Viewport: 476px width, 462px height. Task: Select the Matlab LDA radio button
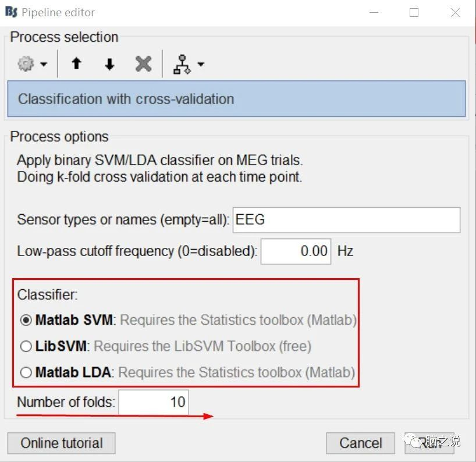pos(26,372)
